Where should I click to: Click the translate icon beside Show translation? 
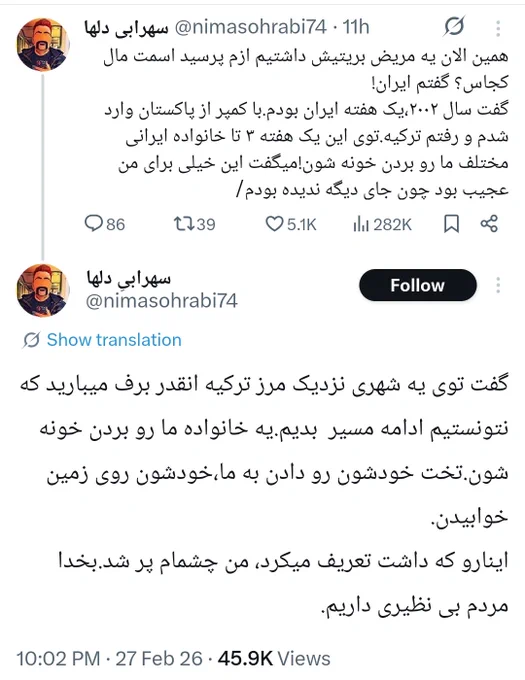coord(31,340)
